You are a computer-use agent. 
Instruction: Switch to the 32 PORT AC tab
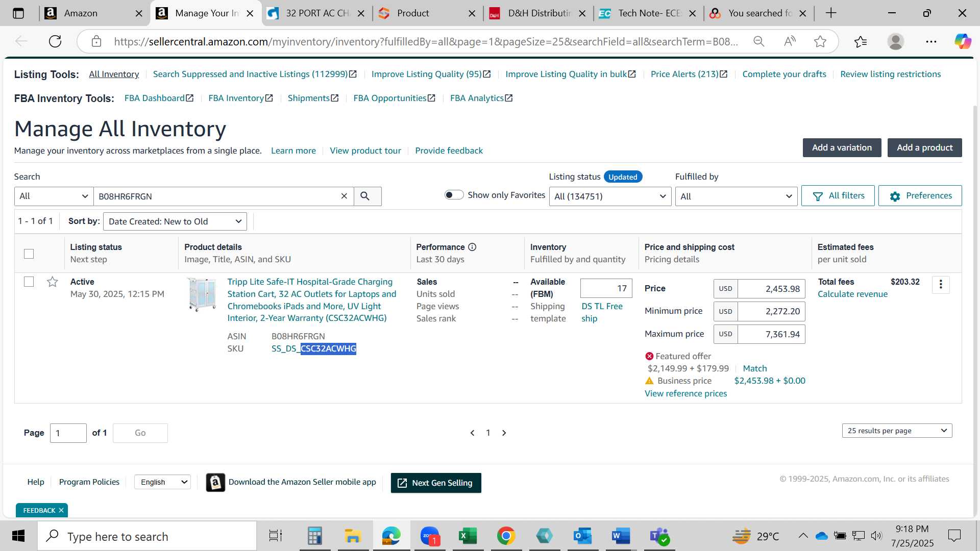tap(317, 13)
